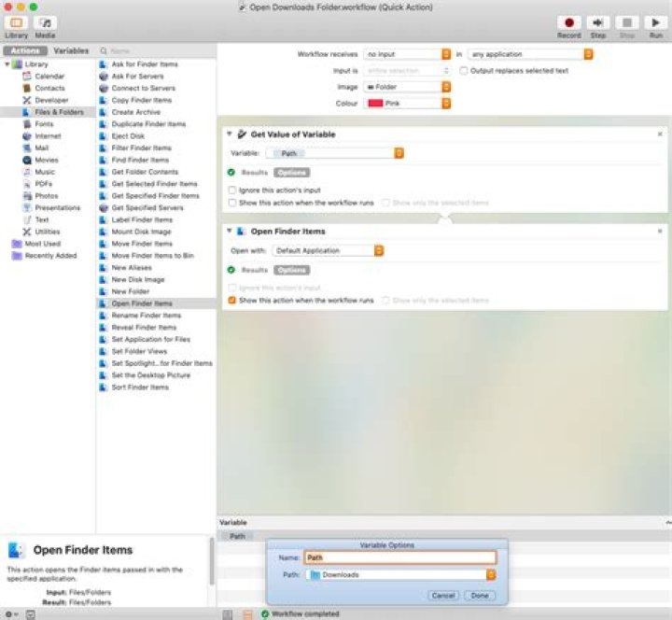Show Options of Get Value of Variable

291,173
